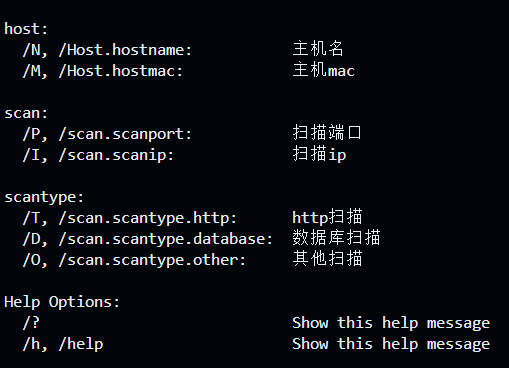Click the /scan.scantype.http: option
The width and height of the screenshot is (509, 368).
(147, 218)
